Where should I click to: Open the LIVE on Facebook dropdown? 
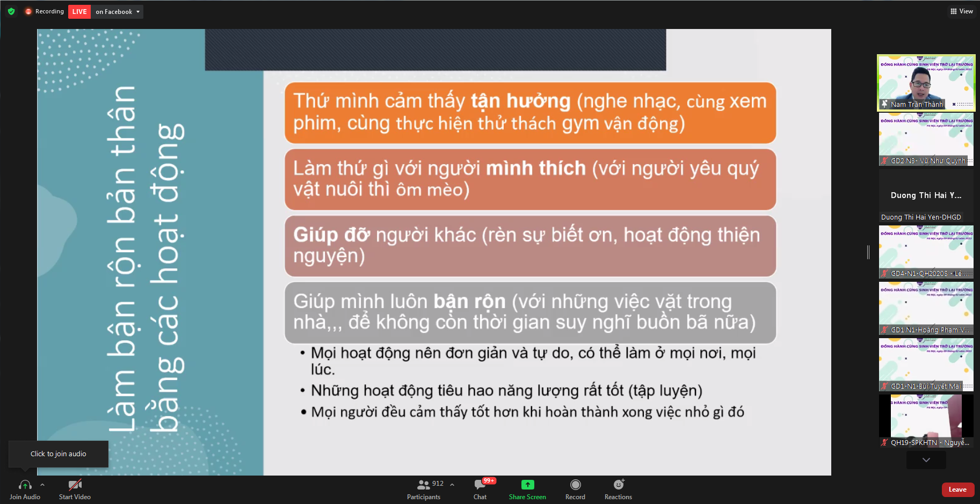pyautogui.click(x=117, y=12)
